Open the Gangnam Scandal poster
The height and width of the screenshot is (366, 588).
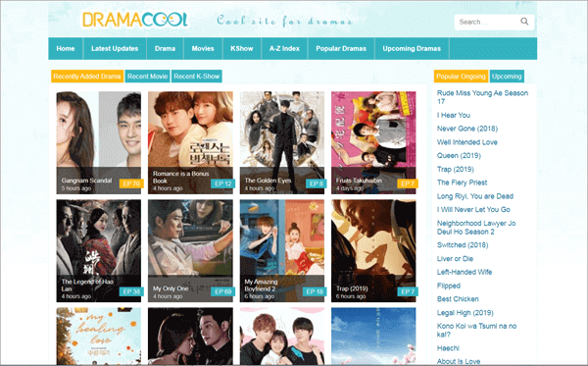tap(99, 142)
